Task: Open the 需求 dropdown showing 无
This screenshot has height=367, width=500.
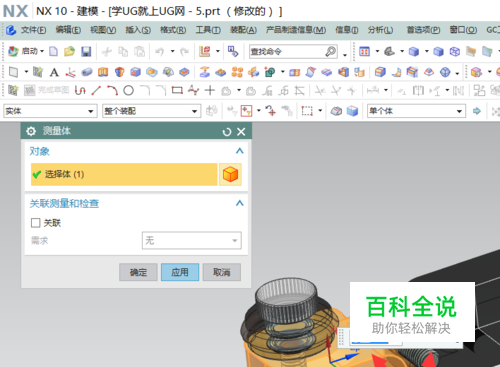Action: click(192, 240)
